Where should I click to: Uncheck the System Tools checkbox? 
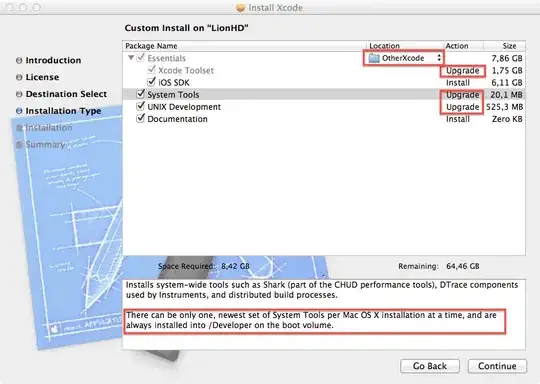click(141, 94)
